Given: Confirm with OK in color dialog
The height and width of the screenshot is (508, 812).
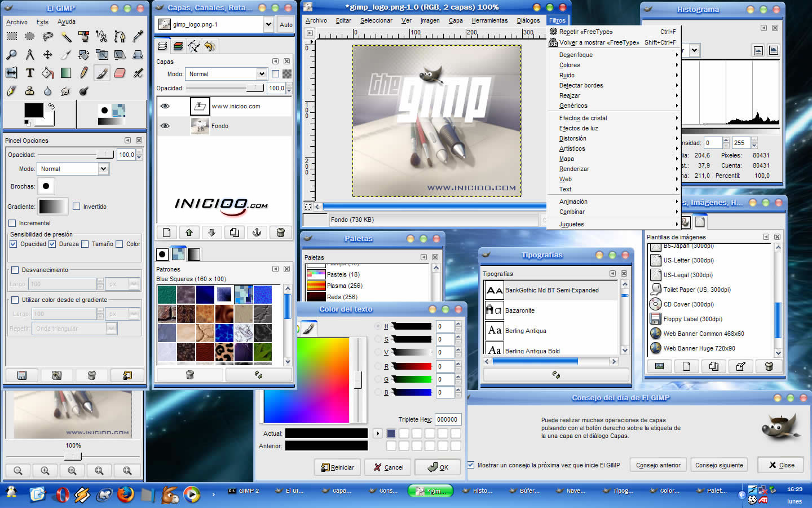Looking at the screenshot, I should pos(438,467).
